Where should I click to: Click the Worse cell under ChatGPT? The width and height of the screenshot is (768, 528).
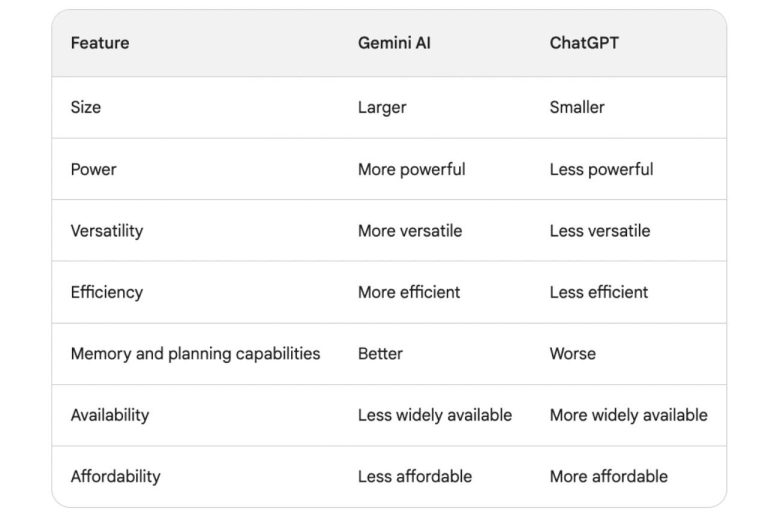pyautogui.click(x=573, y=354)
